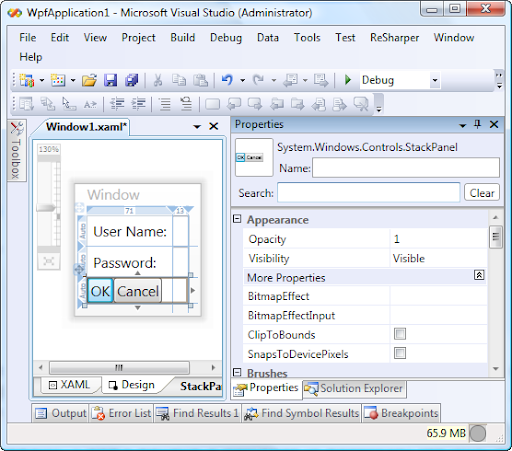Toggle the SnapsToDevicePixels checkbox
This screenshot has width=512, height=451.
tap(400, 353)
